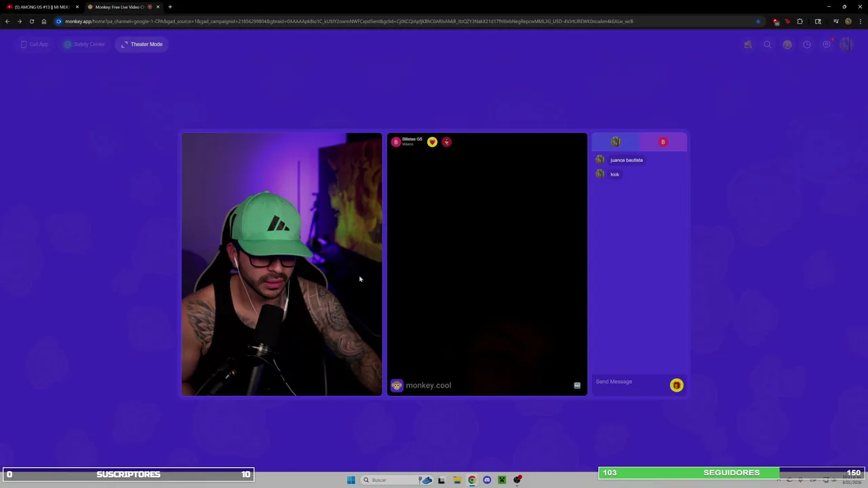The width and height of the screenshot is (868, 488).
Task: Skip to the next match
Action: point(577,386)
